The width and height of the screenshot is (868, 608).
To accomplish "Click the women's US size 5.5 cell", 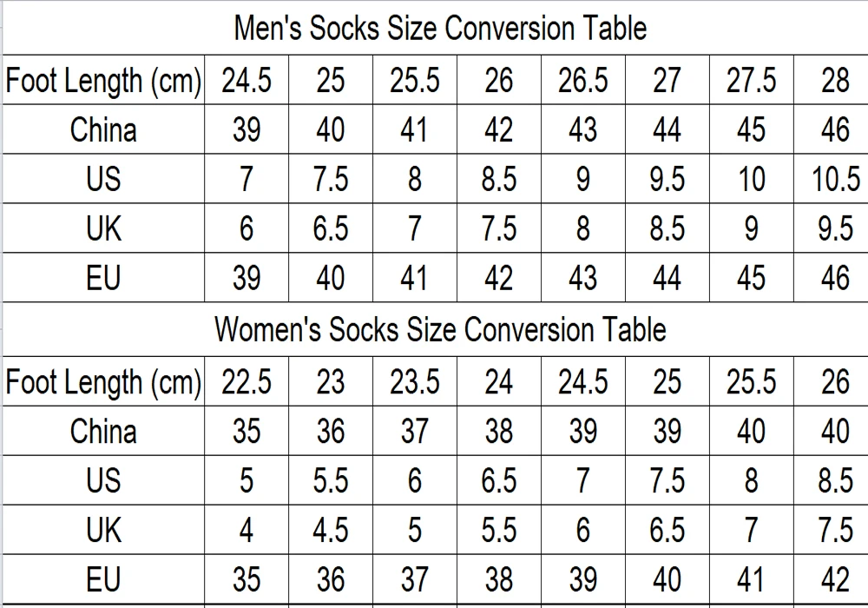I will click(331, 480).
